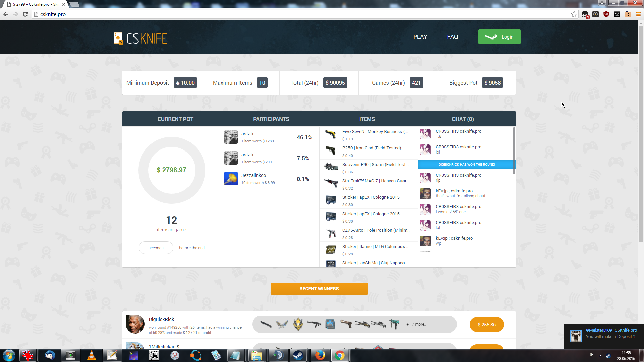
Task: Click the Five-SeveN Monkey Business item icon
Action: click(x=331, y=134)
